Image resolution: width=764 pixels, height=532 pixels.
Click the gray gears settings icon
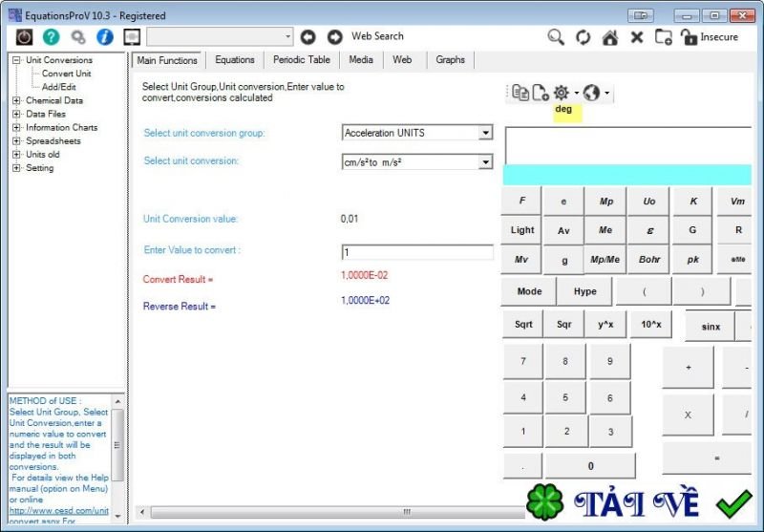click(x=78, y=37)
